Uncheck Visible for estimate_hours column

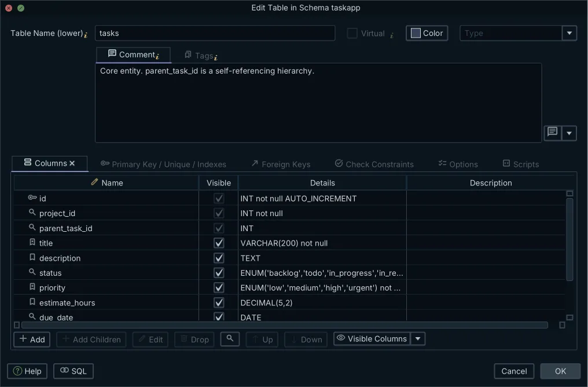[219, 302]
